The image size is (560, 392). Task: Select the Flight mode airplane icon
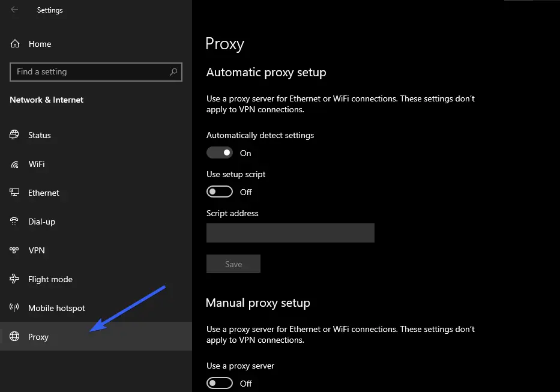pos(13,279)
